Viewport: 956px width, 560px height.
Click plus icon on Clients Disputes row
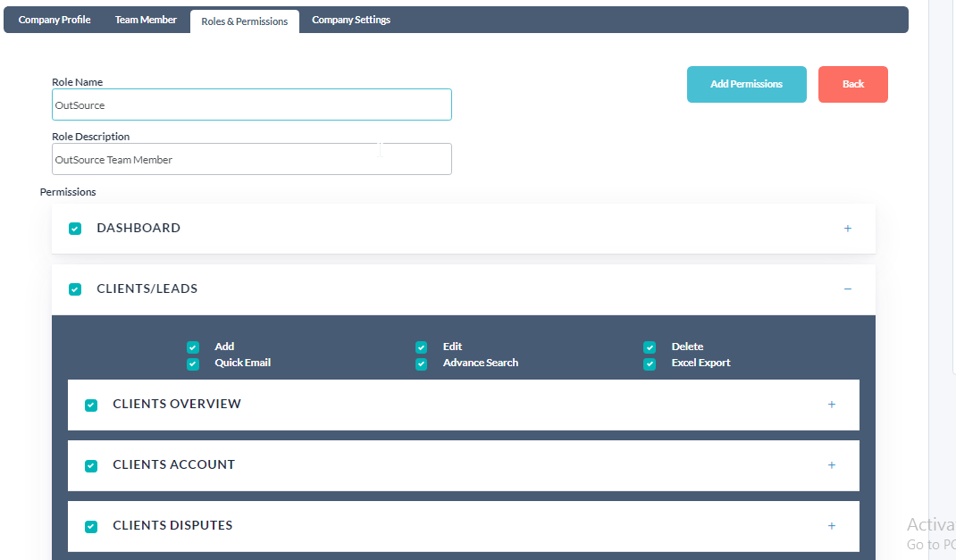point(832,526)
